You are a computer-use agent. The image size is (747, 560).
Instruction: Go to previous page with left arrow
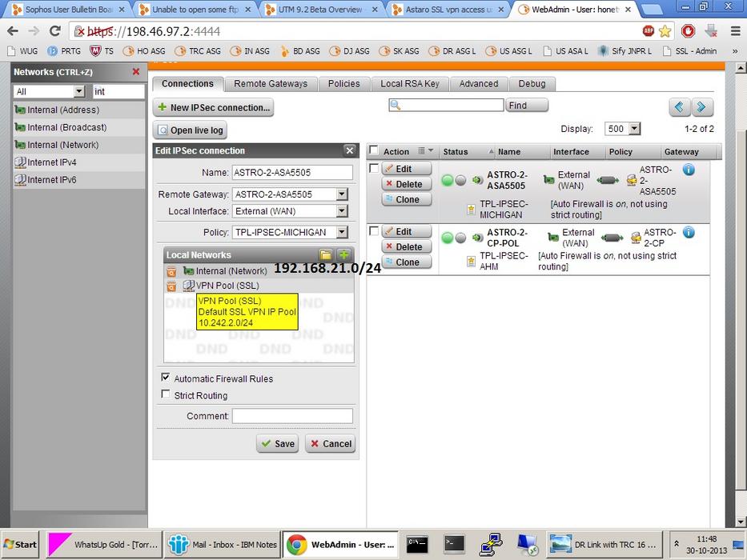[680, 107]
